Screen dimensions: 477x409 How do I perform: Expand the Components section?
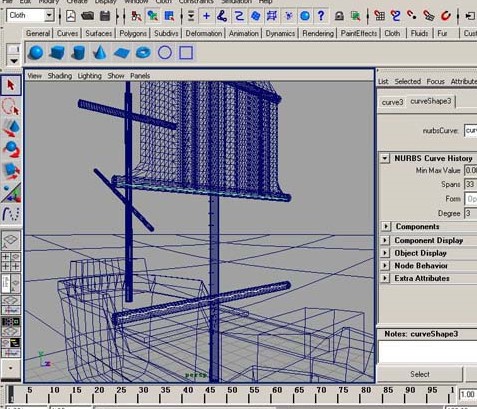pyautogui.click(x=386, y=227)
